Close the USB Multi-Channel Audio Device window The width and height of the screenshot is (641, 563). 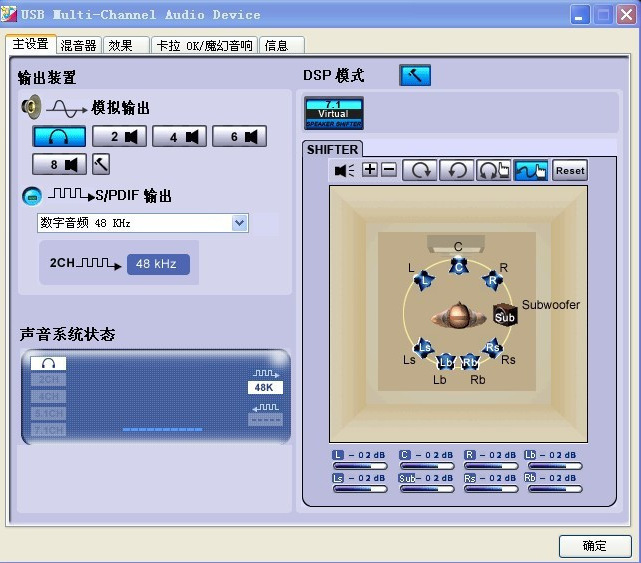pyautogui.click(x=626, y=15)
